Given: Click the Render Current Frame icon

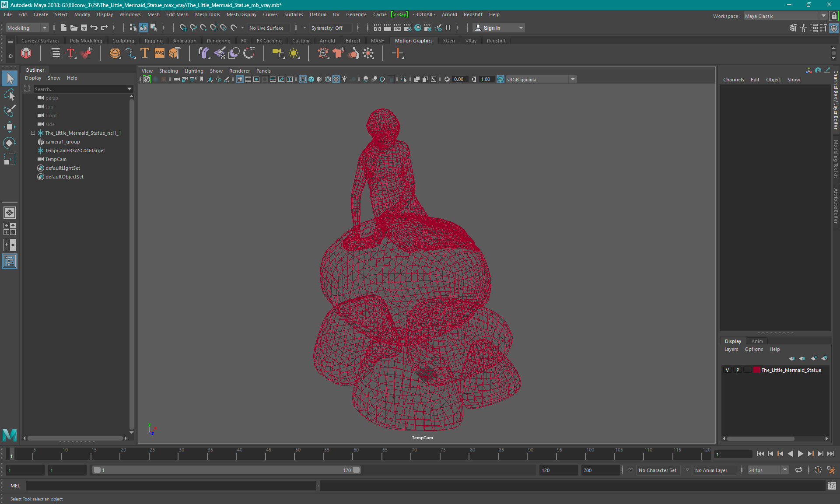Looking at the screenshot, I should click(x=388, y=28).
